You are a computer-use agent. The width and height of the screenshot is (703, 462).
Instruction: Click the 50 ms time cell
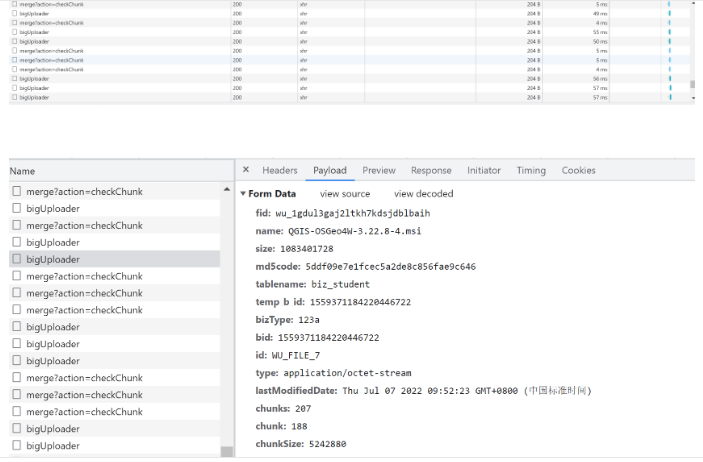pyautogui.click(x=600, y=41)
